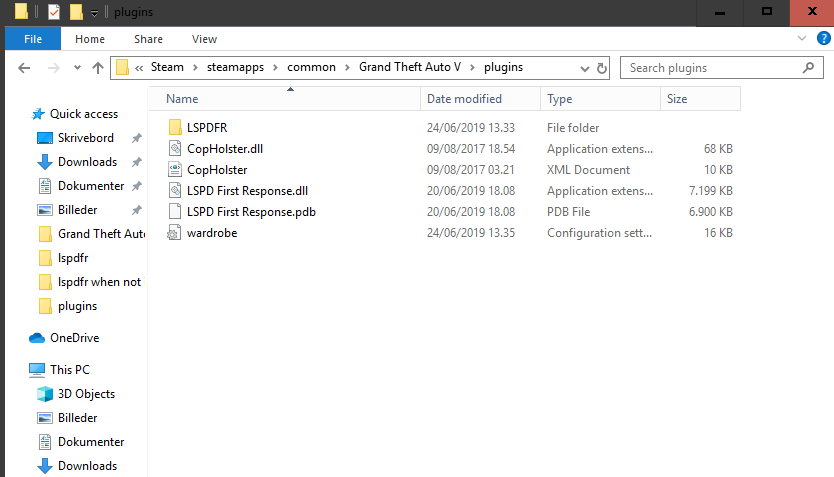Select LSPD First Response.dll file icon
The width and height of the screenshot is (834, 477).
tap(174, 190)
